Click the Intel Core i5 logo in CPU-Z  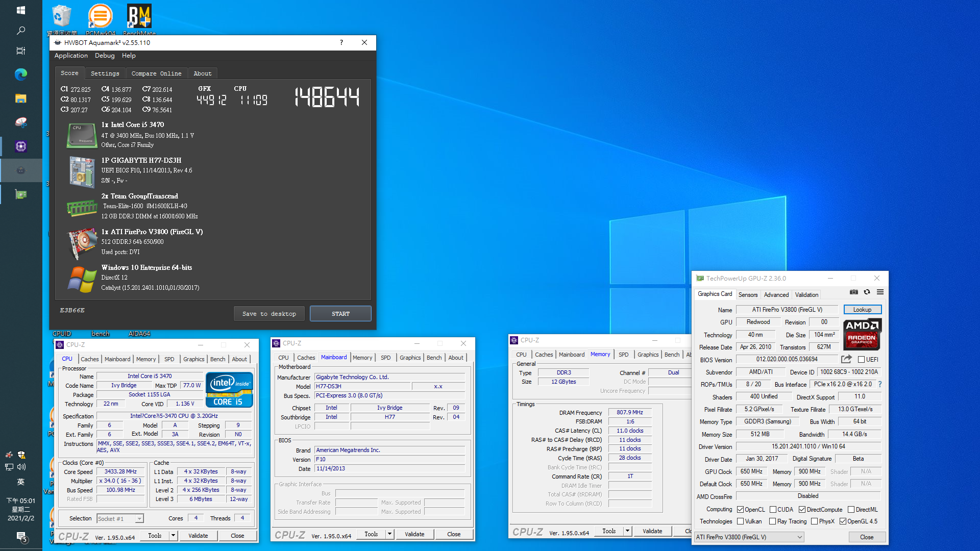coord(229,390)
